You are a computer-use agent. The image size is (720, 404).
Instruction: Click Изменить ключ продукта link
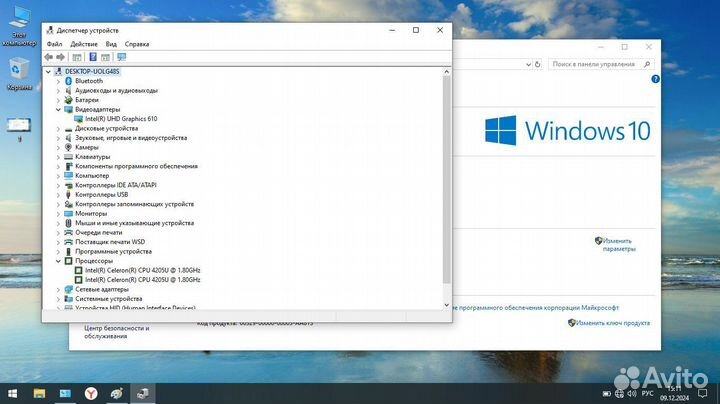(x=613, y=323)
